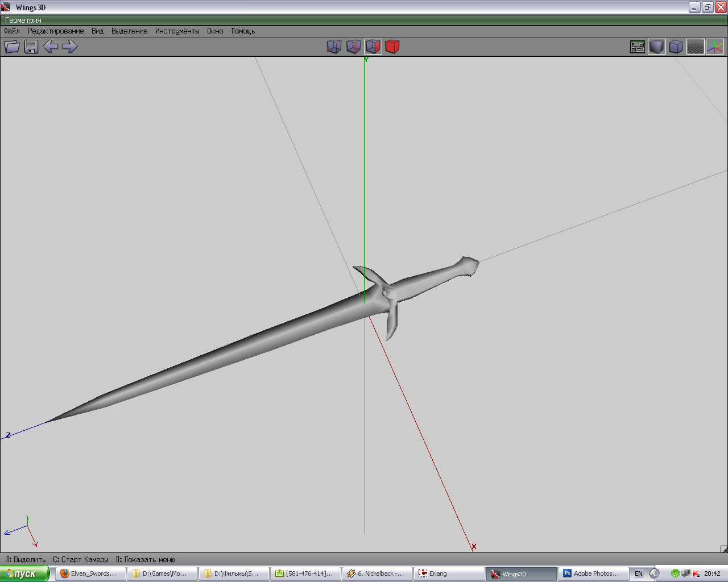This screenshot has height=582, width=728.
Task: Open the Помощь menu
Action: 243,31
